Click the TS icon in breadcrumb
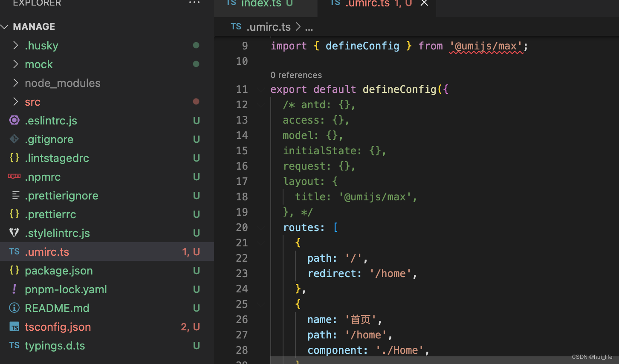The width and height of the screenshot is (619, 364). (236, 26)
